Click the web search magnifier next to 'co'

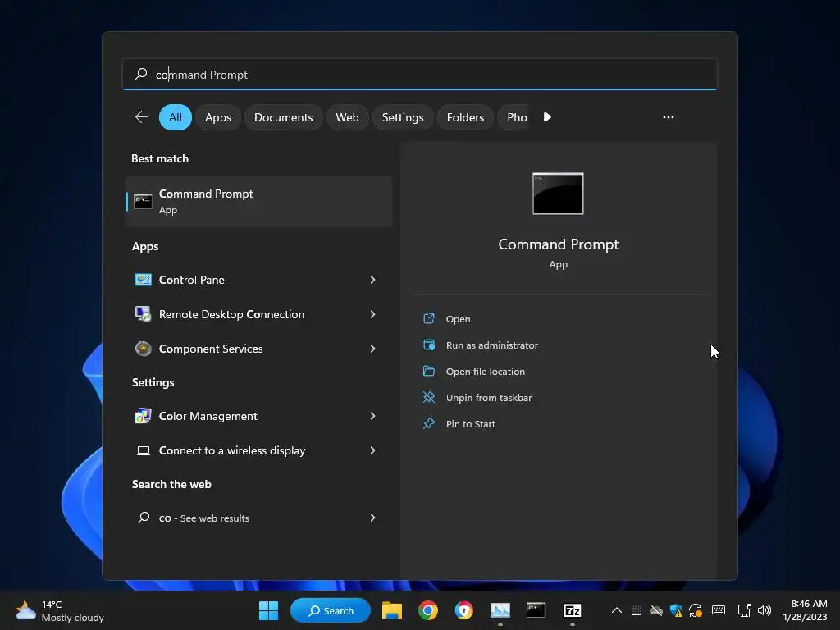click(x=144, y=518)
